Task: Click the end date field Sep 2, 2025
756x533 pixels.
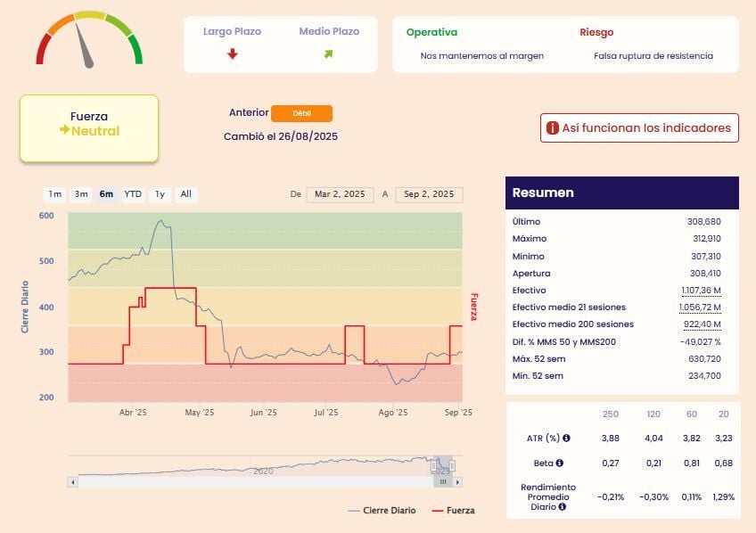Action: coord(429,194)
